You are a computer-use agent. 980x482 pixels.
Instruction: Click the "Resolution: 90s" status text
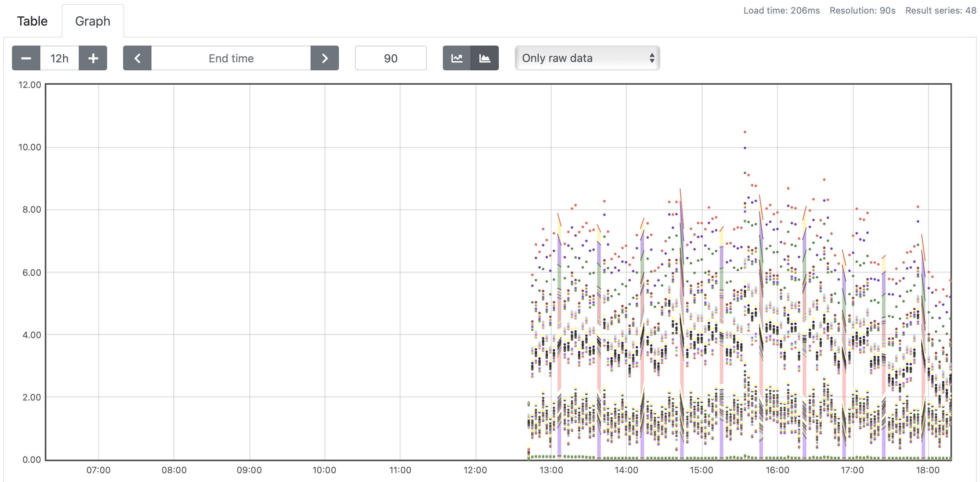tap(862, 11)
